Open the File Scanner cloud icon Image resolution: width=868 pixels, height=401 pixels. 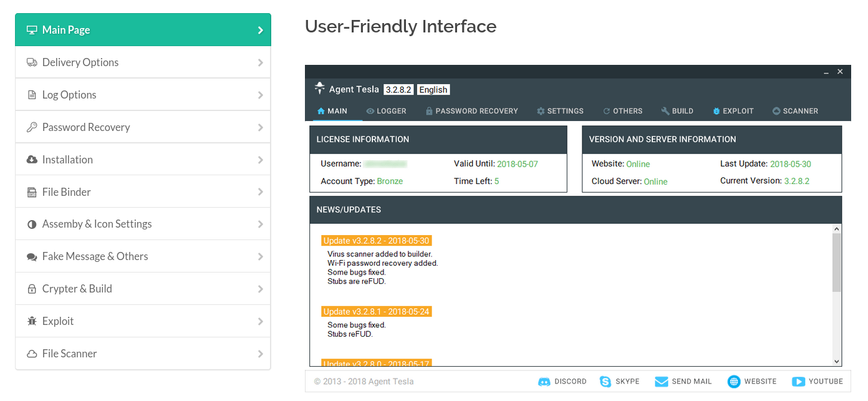31,353
